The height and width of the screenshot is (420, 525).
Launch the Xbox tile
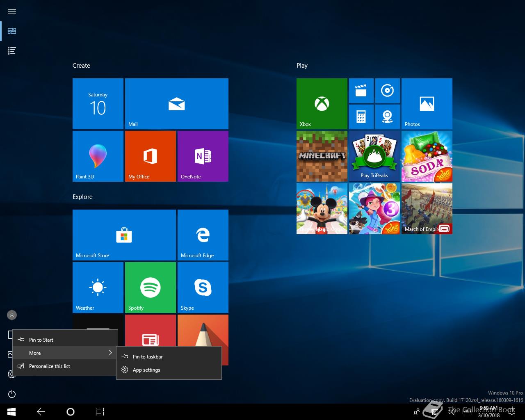(322, 104)
